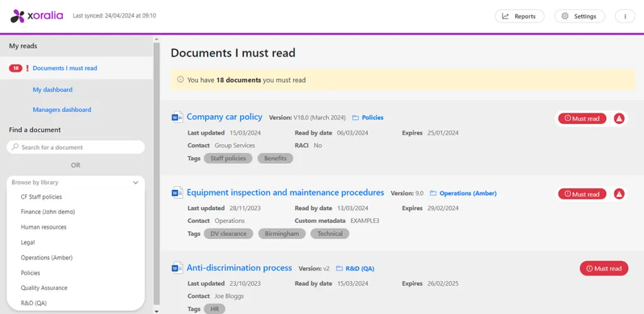Go to Managers dashboard
Image resolution: width=644 pixels, height=314 pixels.
62,109
